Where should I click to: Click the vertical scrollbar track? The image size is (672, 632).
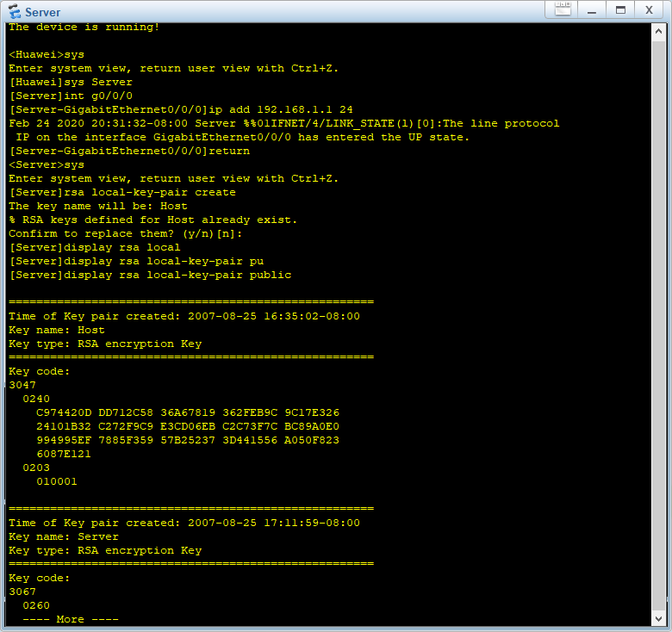click(658, 325)
